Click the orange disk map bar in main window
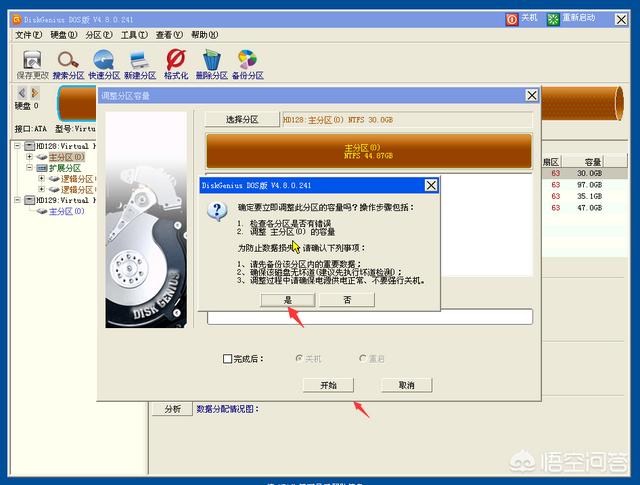This screenshot has width=640, height=485. (582, 103)
